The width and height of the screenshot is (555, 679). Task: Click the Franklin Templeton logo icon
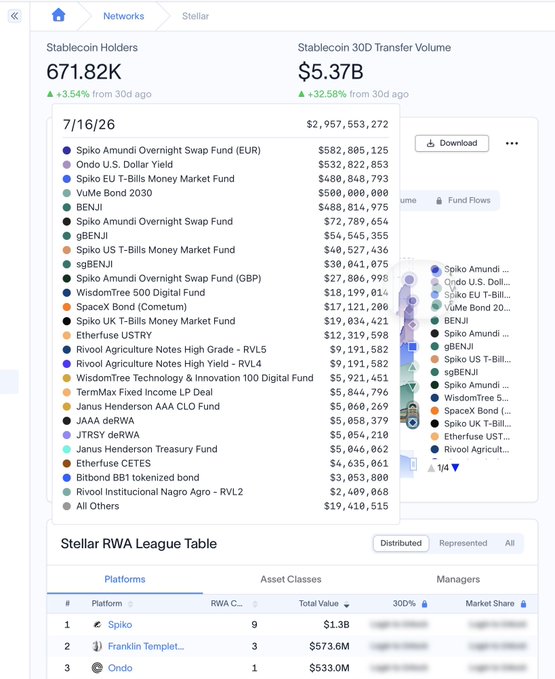coord(97,647)
